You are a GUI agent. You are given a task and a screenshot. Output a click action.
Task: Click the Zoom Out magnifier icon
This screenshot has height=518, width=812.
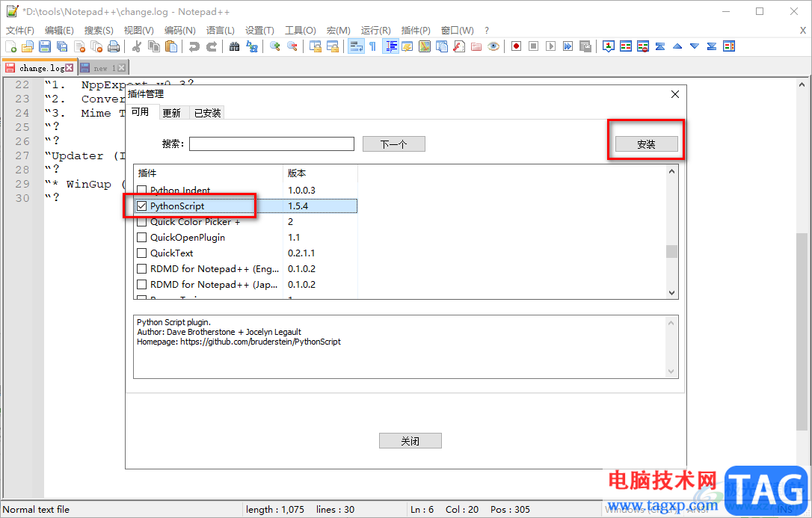tap(292, 46)
